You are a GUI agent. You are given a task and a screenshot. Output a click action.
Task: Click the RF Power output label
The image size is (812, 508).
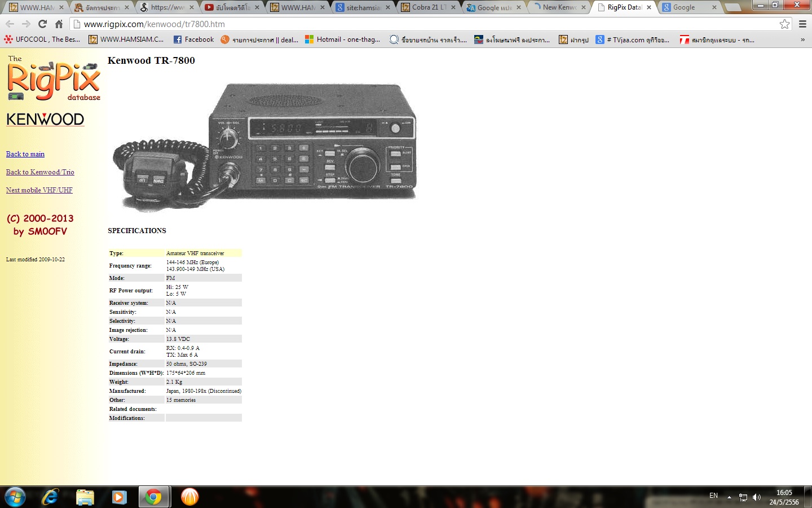[131, 291]
